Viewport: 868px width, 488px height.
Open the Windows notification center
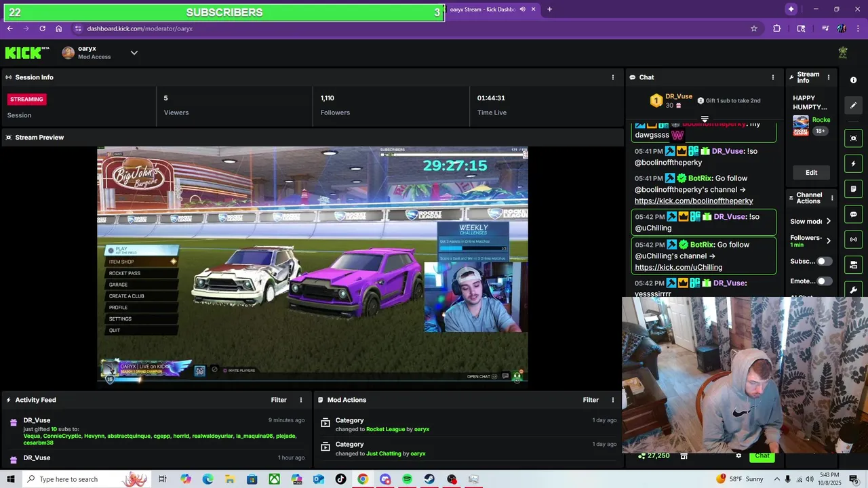tap(854, 479)
